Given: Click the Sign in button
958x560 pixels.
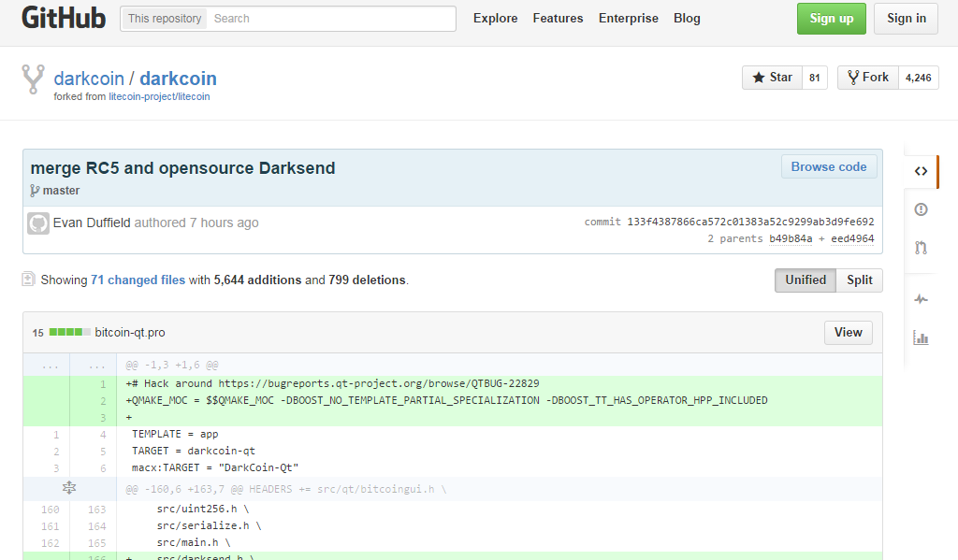Looking at the screenshot, I should [x=906, y=19].
